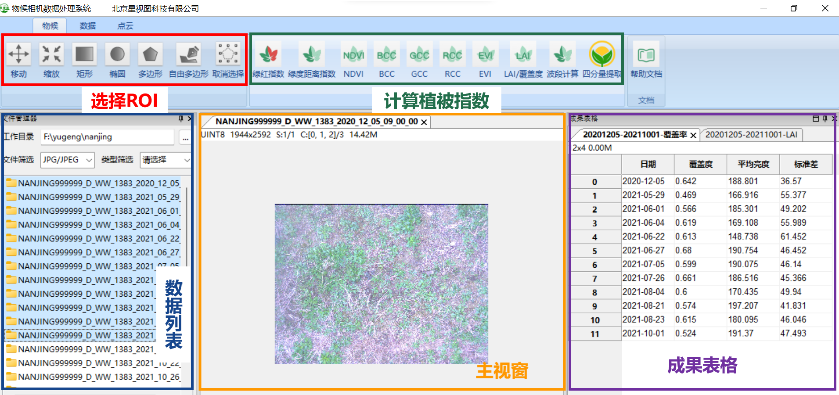Calculate NDVI index
The image size is (839, 395).
[x=353, y=60]
